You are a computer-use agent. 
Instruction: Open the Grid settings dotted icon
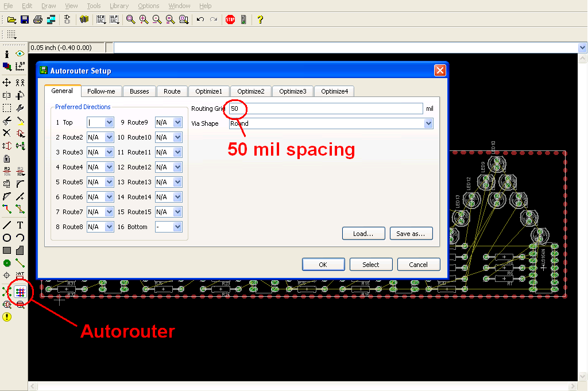(x=11, y=34)
